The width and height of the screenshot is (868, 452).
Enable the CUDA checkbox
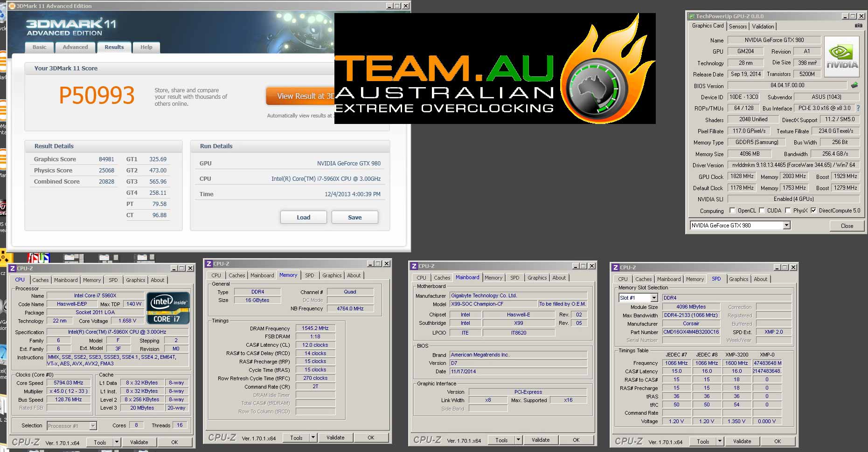(x=762, y=211)
